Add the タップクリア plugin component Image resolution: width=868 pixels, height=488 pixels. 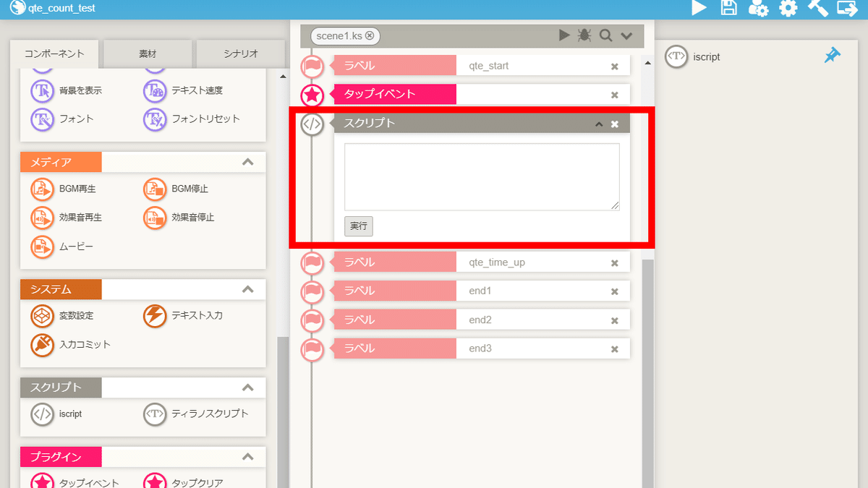point(184,482)
